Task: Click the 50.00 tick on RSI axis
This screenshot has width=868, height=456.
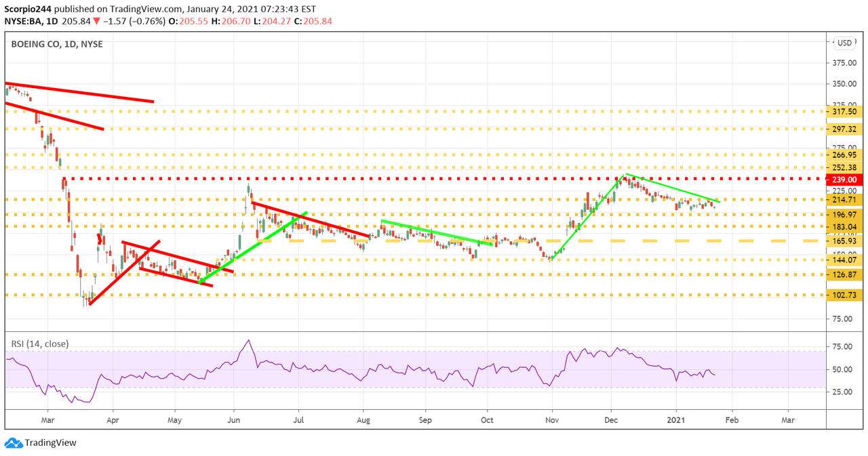Action: point(843,369)
